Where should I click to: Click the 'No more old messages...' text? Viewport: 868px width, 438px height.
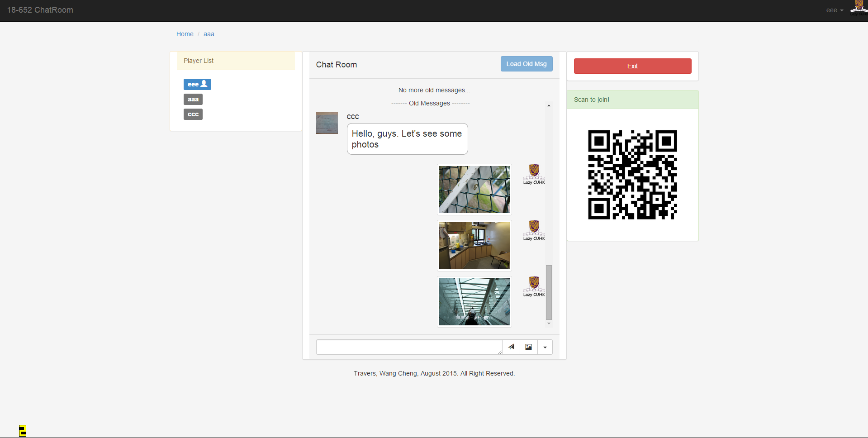coord(434,90)
